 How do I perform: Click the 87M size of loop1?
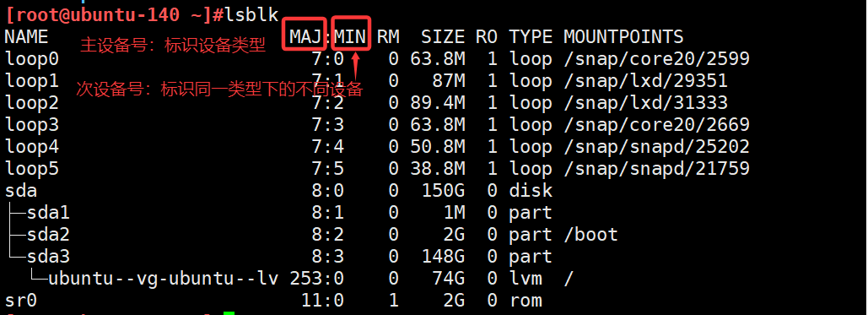449,80
